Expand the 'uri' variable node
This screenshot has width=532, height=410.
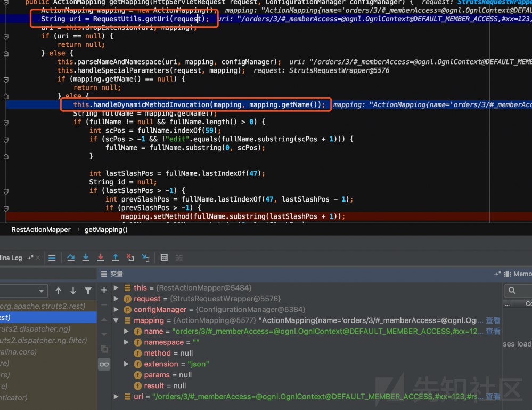tap(116, 397)
